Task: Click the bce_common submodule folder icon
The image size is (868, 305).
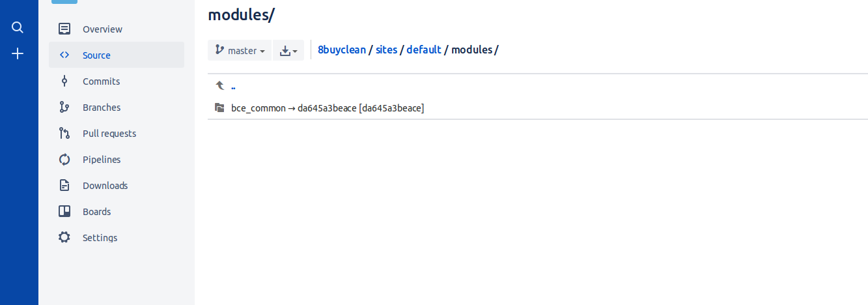Action: pos(219,108)
